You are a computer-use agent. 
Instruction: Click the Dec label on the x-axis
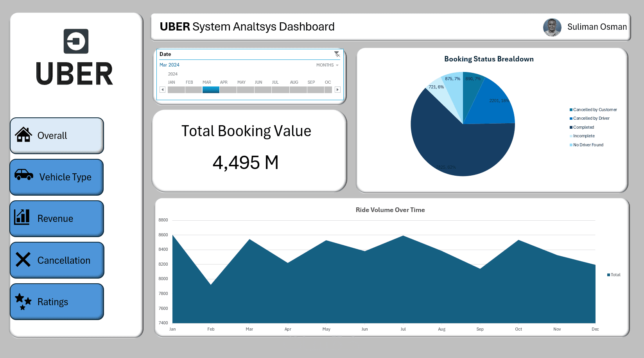(x=596, y=329)
